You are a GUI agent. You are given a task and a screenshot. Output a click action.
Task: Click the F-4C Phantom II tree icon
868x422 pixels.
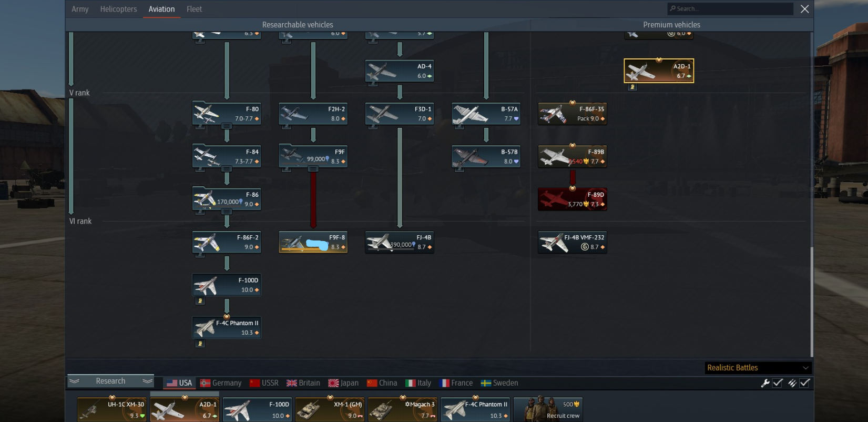coord(227,327)
